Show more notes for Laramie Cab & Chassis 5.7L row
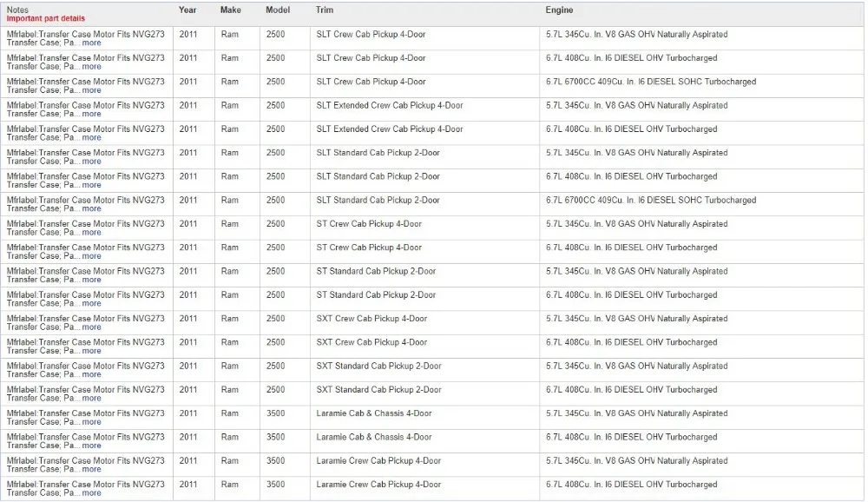 tap(91, 422)
